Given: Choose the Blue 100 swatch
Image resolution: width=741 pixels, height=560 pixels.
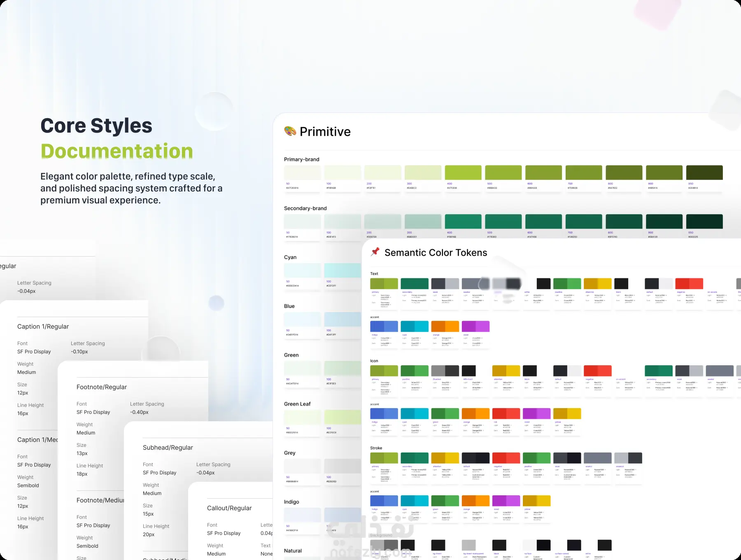Looking at the screenshot, I should tap(343, 320).
